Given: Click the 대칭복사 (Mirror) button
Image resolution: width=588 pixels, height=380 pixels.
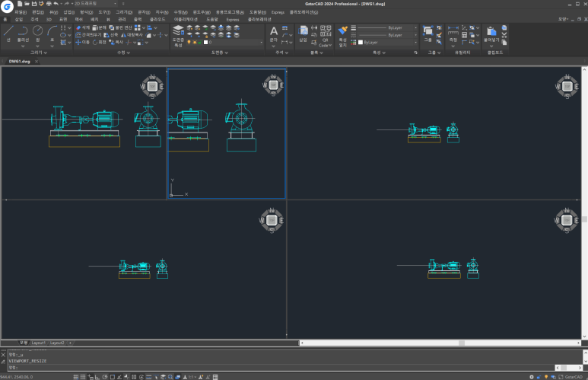Looking at the screenshot, I should [132, 35].
